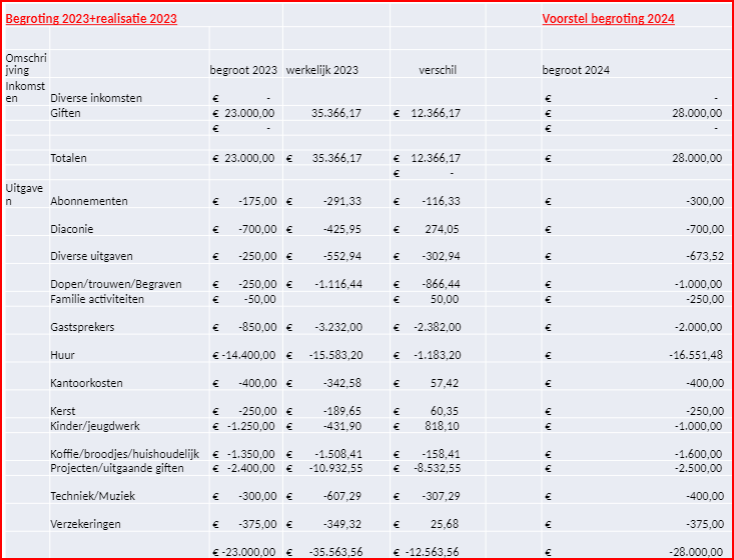
Task: Select the 'werkelijk 2023' column header cell
Action: 322,70
